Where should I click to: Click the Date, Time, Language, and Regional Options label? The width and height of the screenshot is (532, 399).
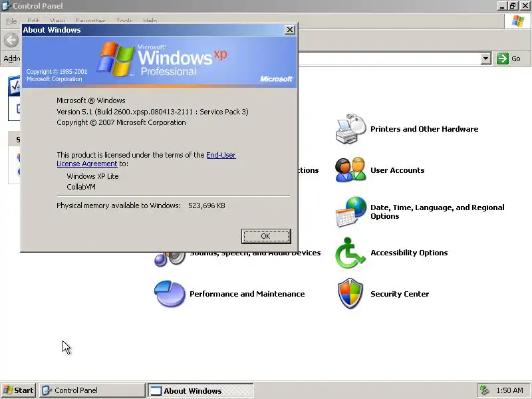pyautogui.click(x=438, y=211)
